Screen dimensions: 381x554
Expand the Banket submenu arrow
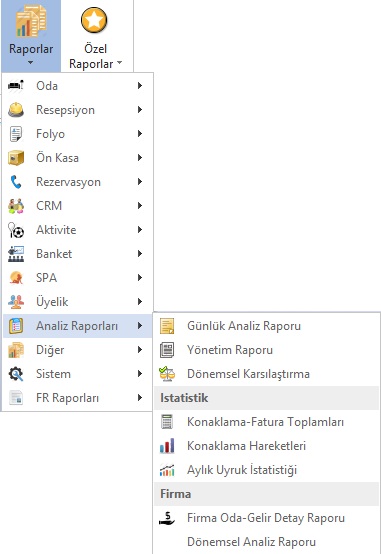[x=140, y=254]
